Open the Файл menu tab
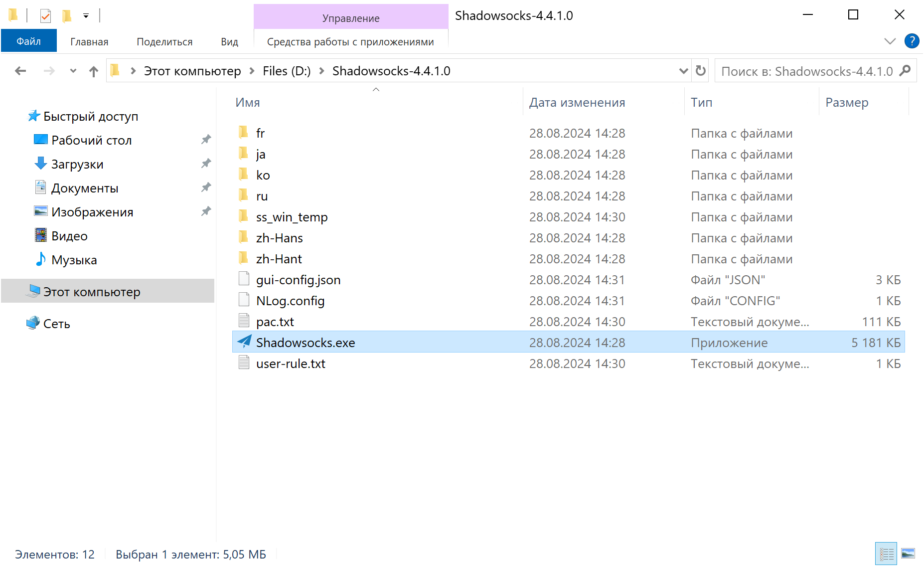Viewport: 924px width, 566px height. 29,41
